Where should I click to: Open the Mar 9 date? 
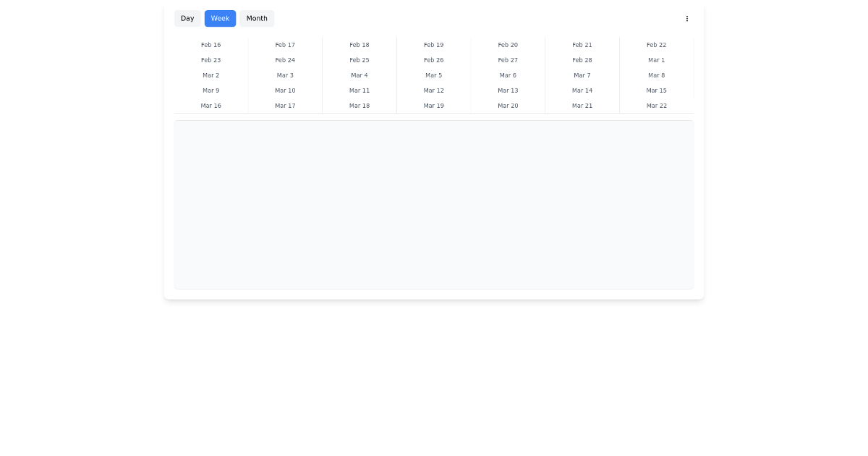click(x=210, y=90)
